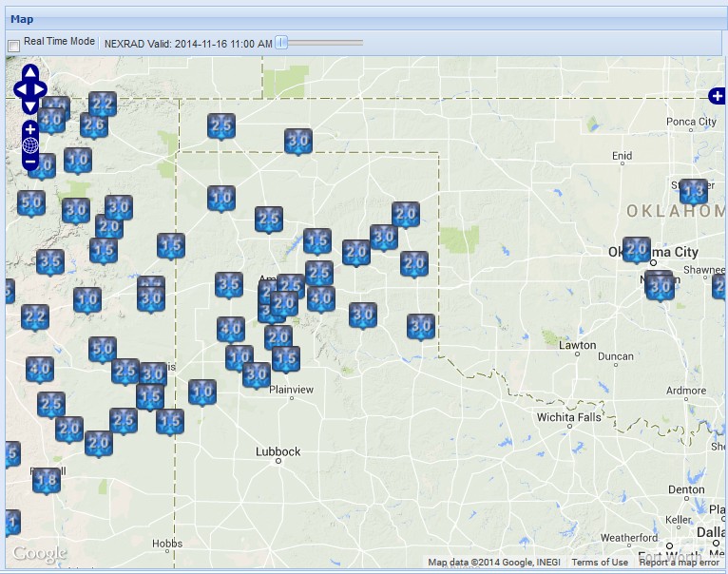Click the Google logo on the map
This screenshot has height=574, width=728.
[40, 553]
